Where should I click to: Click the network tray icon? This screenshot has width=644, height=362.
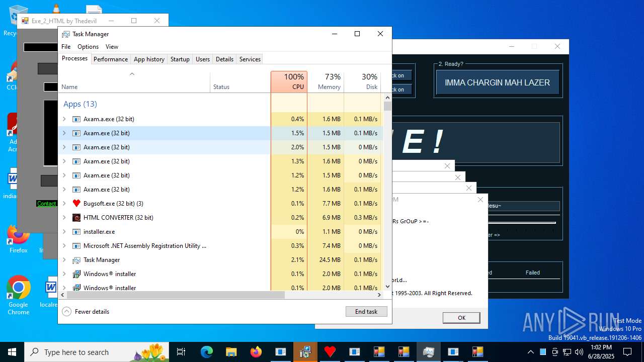click(x=567, y=352)
